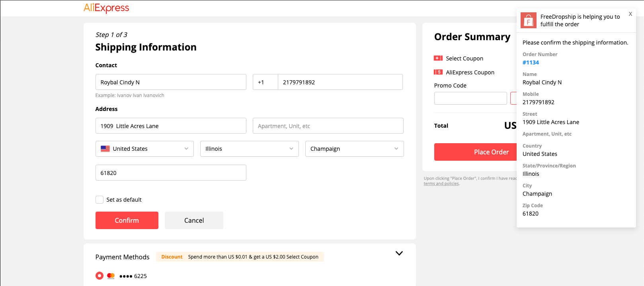644x286 pixels.
Task: Click the Promo Code input field
Action: click(x=470, y=98)
